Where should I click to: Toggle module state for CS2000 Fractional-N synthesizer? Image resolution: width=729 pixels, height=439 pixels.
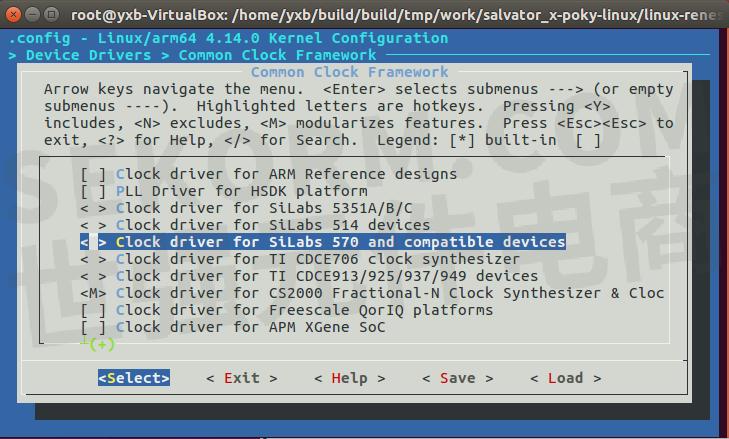93,293
